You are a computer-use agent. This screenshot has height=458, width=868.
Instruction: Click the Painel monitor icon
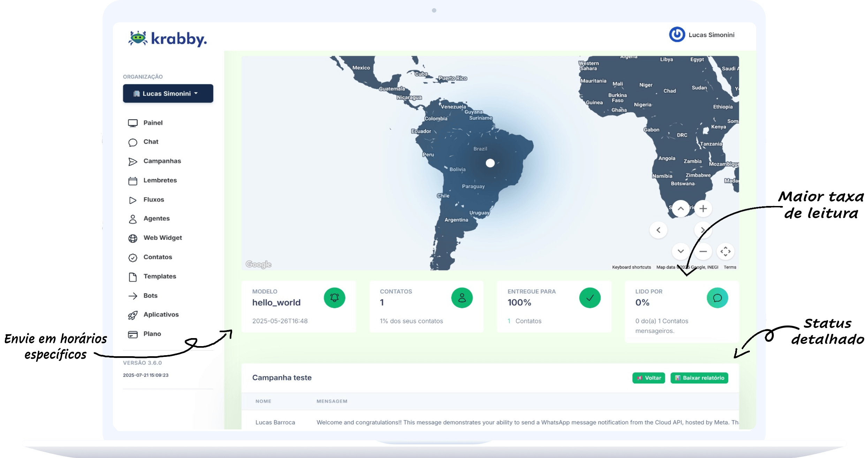click(x=133, y=123)
